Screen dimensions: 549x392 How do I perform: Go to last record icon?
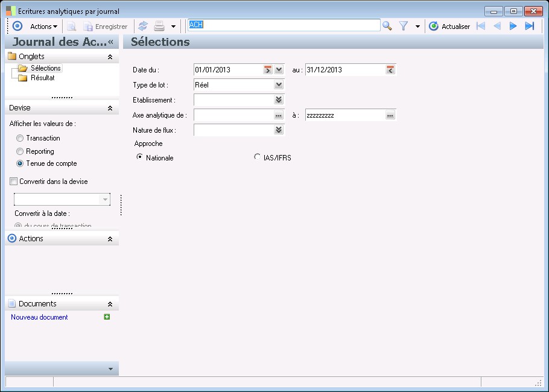pyautogui.click(x=530, y=26)
